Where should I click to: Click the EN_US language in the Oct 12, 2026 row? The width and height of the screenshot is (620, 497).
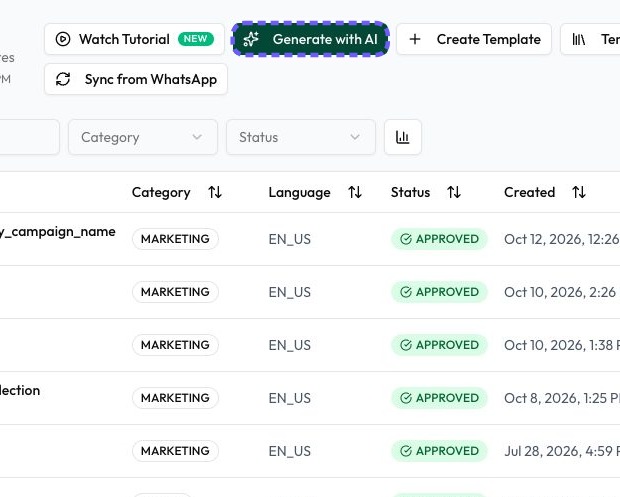(x=289, y=240)
